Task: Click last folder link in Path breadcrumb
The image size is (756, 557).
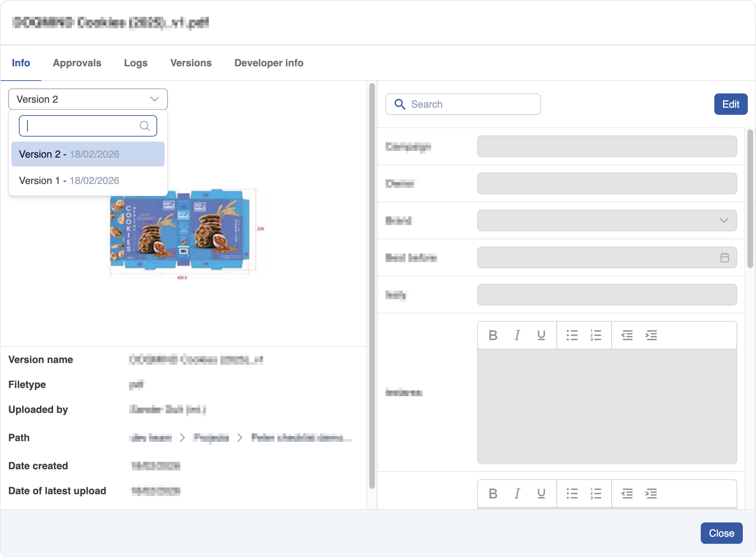Action: (301, 438)
